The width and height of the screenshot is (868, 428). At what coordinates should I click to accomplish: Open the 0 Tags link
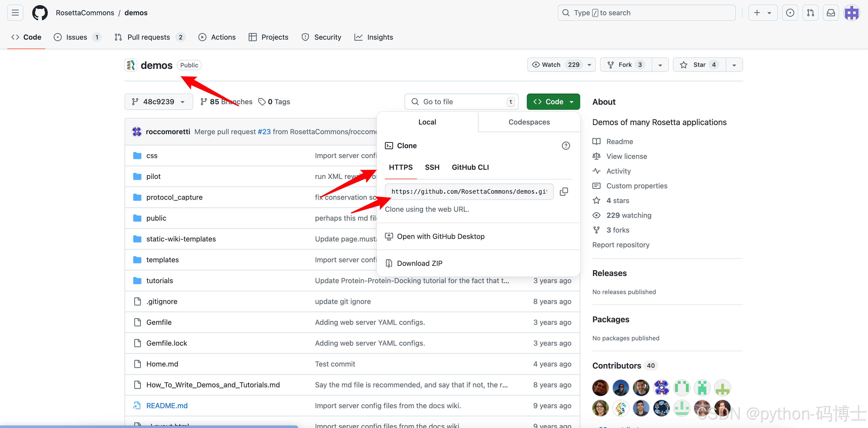[x=274, y=102]
